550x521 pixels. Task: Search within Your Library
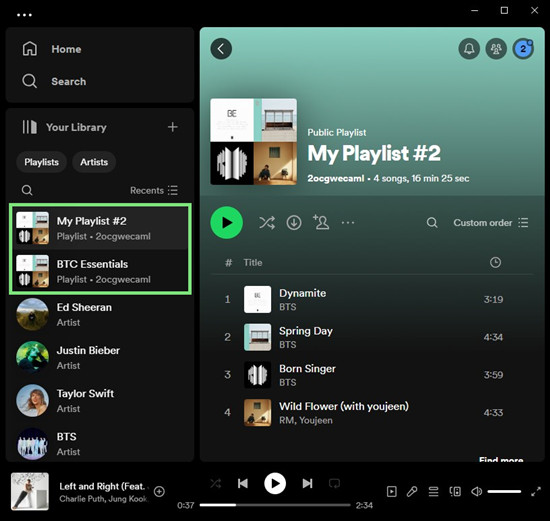27,190
